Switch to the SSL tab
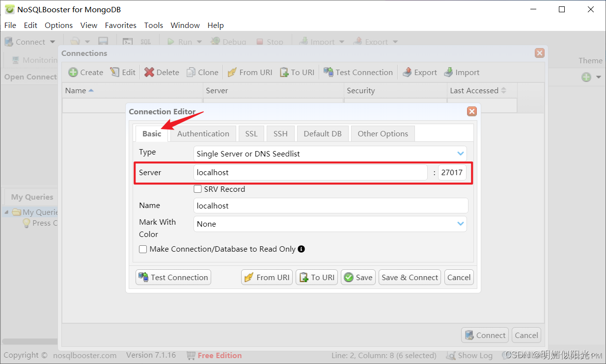The height and width of the screenshot is (364, 606). (x=251, y=133)
